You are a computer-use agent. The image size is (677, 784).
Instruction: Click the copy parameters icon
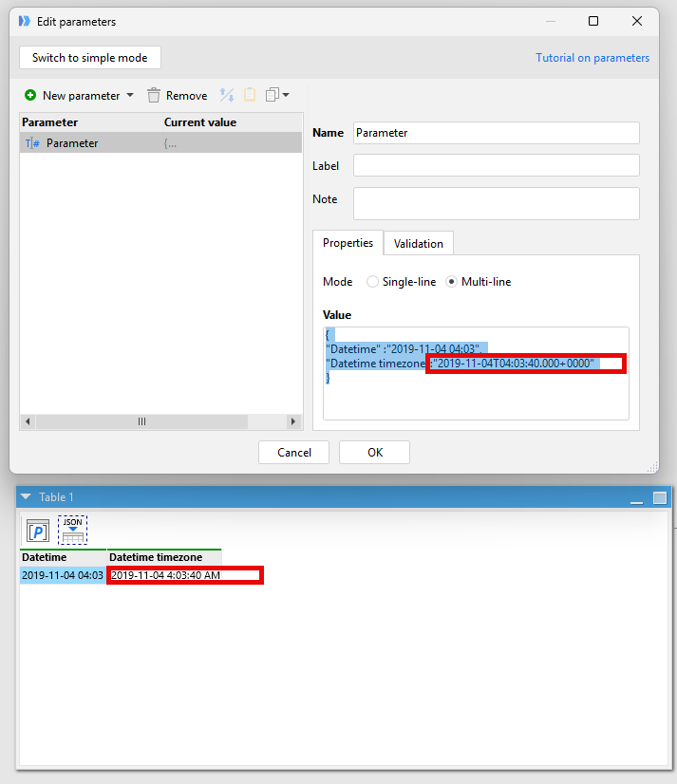[273, 95]
